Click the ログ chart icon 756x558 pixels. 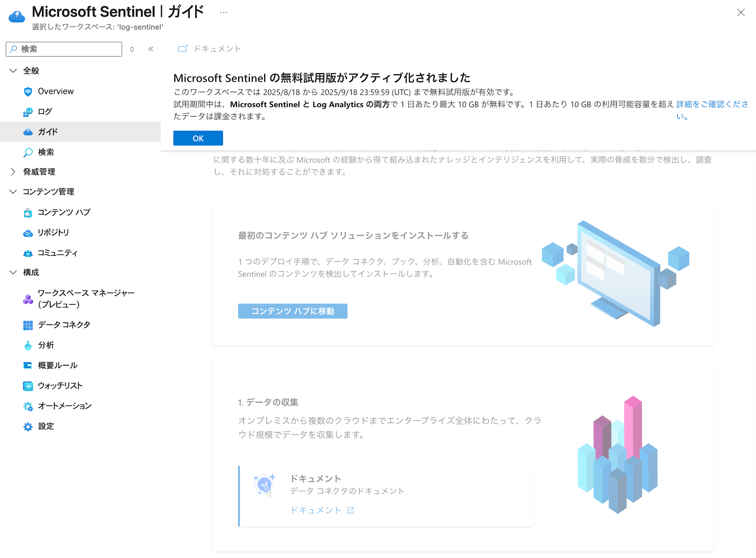(28, 112)
